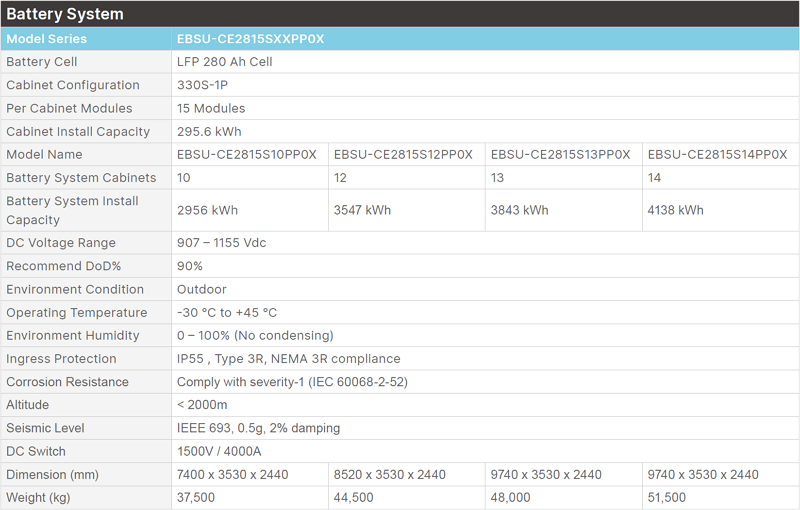This screenshot has width=800, height=510.
Task: Click model name 'EBSU-CE2815S10PP0X'
Action: point(246,155)
